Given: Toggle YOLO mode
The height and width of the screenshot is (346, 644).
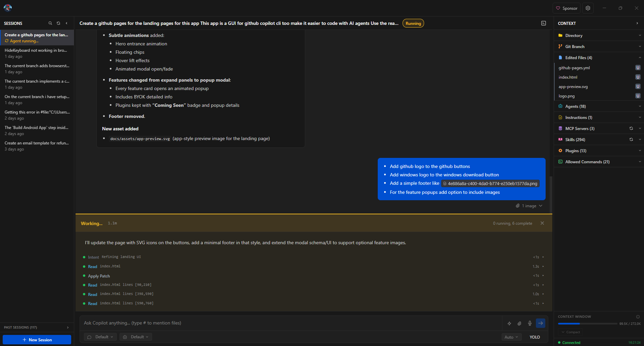Looking at the screenshot, I should point(535,337).
